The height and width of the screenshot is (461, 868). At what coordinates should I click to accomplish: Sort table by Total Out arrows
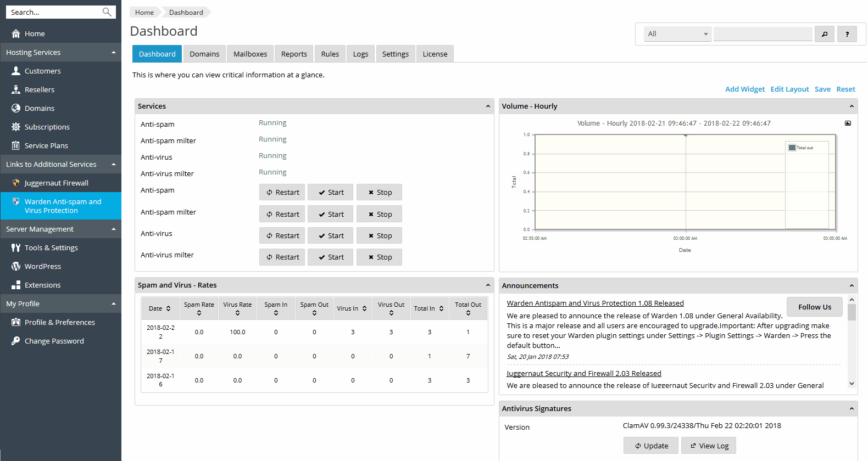click(x=468, y=313)
